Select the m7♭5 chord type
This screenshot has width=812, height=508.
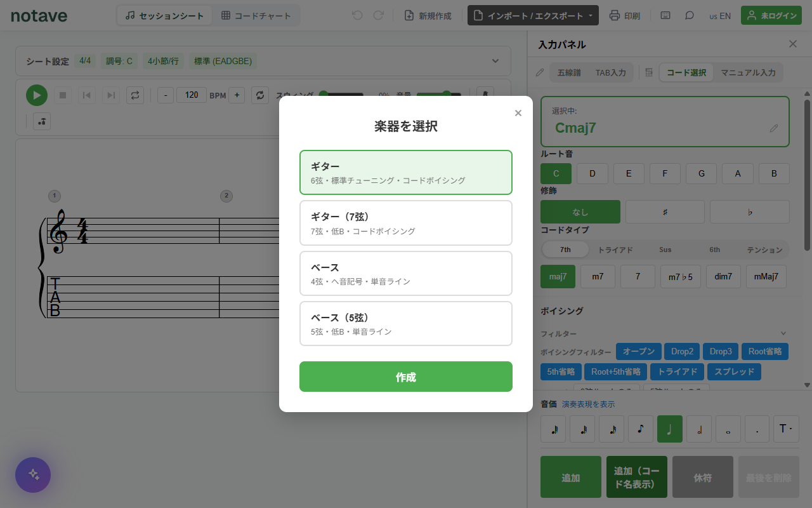click(x=681, y=276)
